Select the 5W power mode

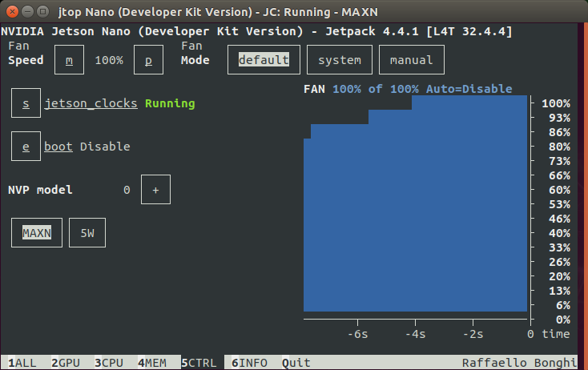(87, 233)
